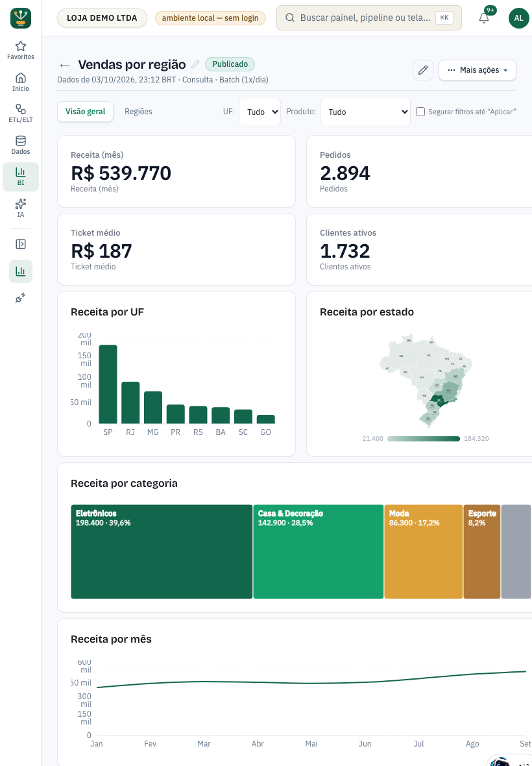Click the highlighted bar-chart icon below the sidebar divider

click(x=21, y=271)
